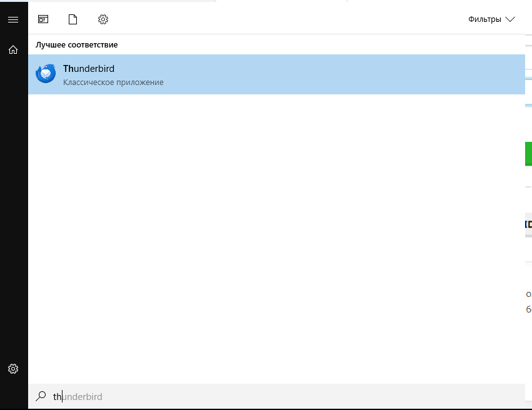Filter results by Apps icon

click(43, 19)
